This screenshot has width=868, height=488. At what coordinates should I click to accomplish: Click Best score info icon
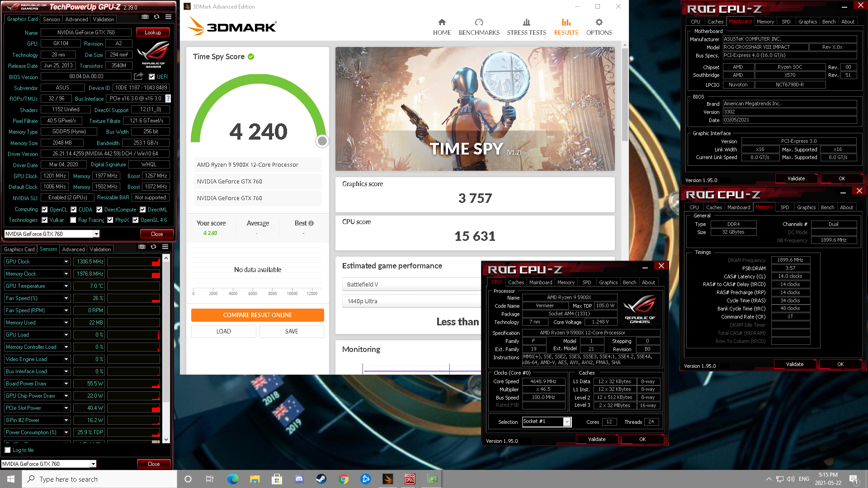tap(311, 223)
